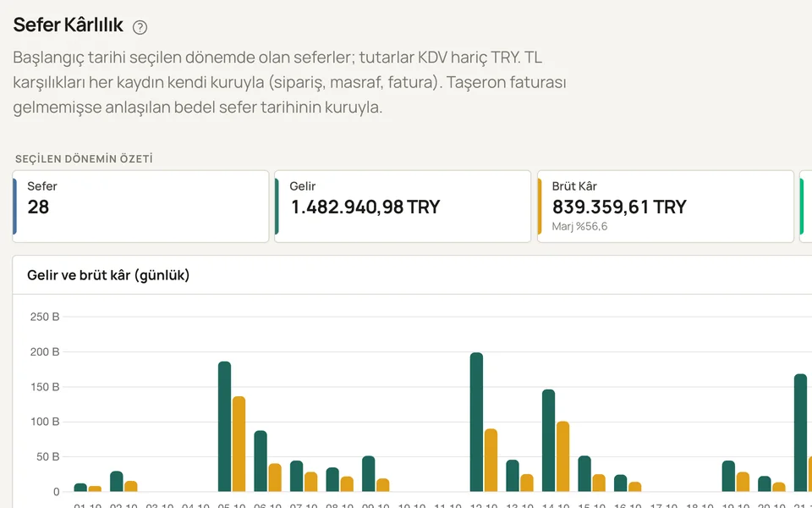Click the green revenue bar for 14.10
This screenshot has width=812, height=508.
[548, 440]
